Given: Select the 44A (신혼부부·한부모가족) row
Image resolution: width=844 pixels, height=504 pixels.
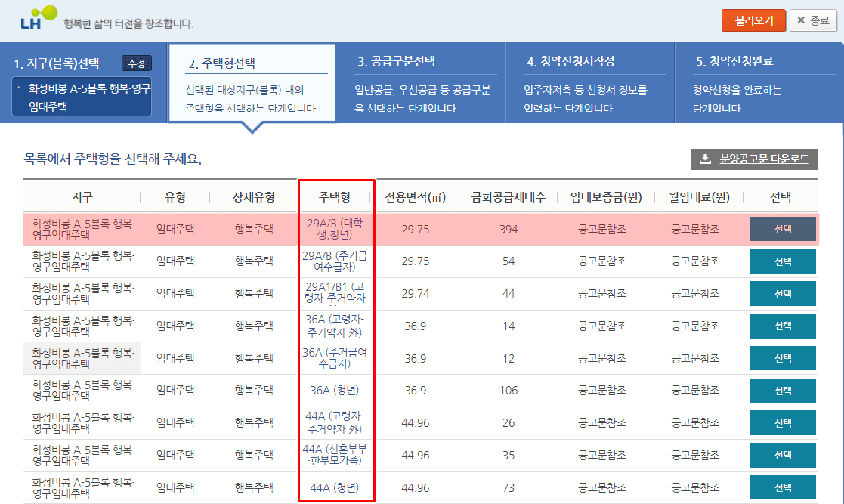Looking at the screenshot, I should 783,456.
